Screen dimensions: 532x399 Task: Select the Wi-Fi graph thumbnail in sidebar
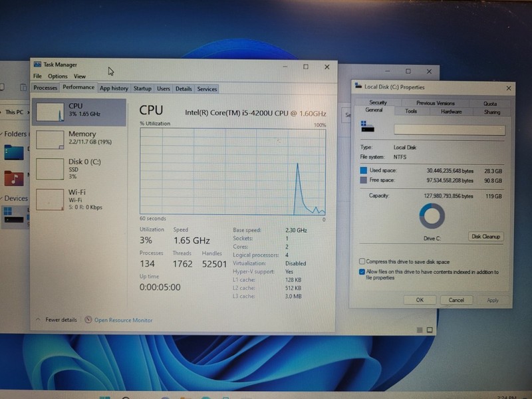[x=50, y=199]
